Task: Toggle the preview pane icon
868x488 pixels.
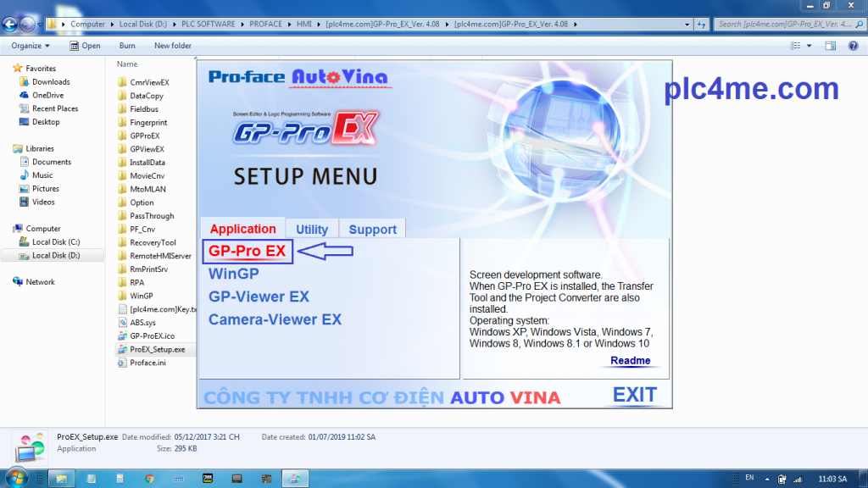Action: (829, 46)
